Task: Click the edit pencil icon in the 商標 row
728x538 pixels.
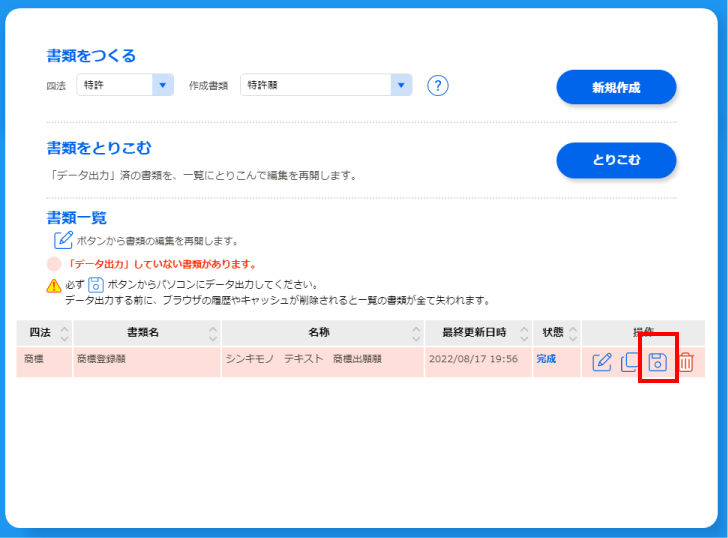Action: click(602, 362)
